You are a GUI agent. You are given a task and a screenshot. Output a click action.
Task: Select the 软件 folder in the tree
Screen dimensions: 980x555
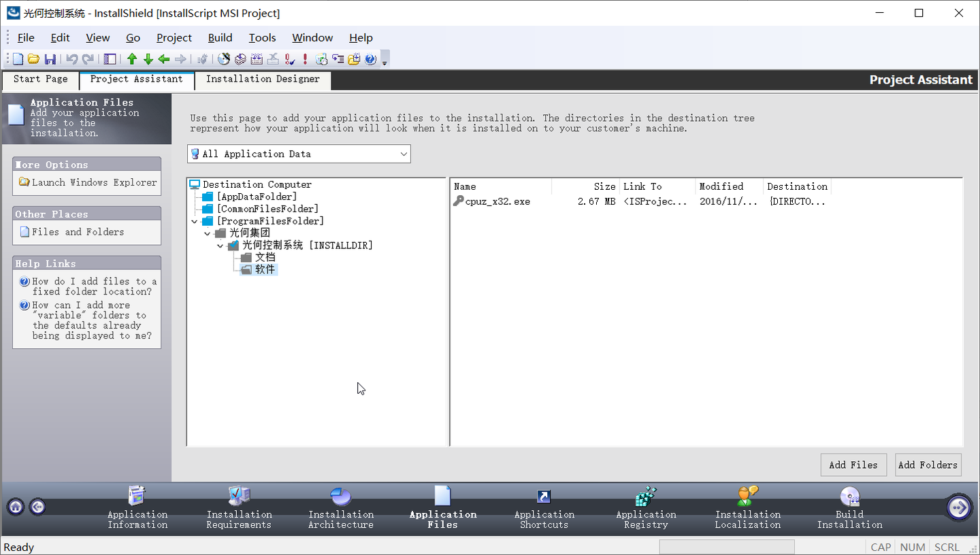(265, 270)
